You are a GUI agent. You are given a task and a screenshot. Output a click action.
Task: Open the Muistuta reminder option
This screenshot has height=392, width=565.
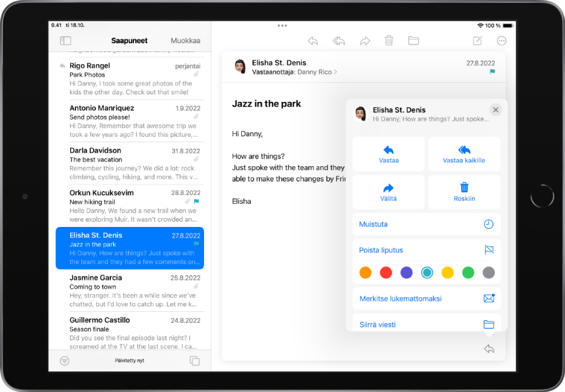pos(426,225)
